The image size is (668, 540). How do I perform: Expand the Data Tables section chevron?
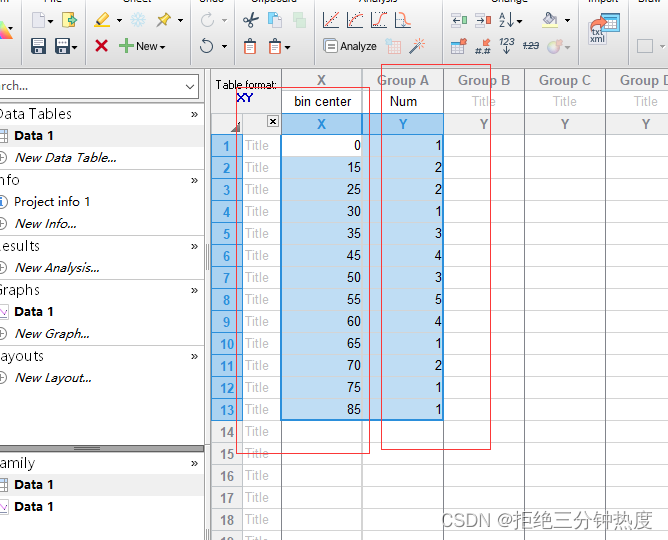click(x=195, y=114)
